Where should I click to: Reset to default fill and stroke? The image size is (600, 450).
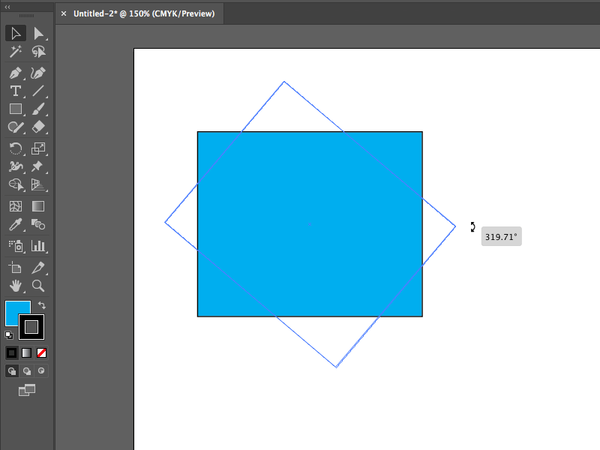tap(9, 334)
